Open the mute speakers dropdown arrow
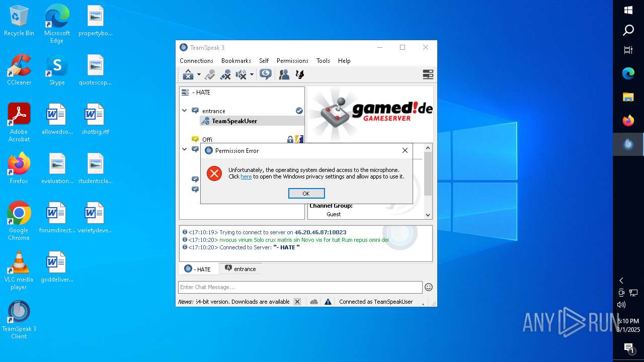 pos(252,74)
